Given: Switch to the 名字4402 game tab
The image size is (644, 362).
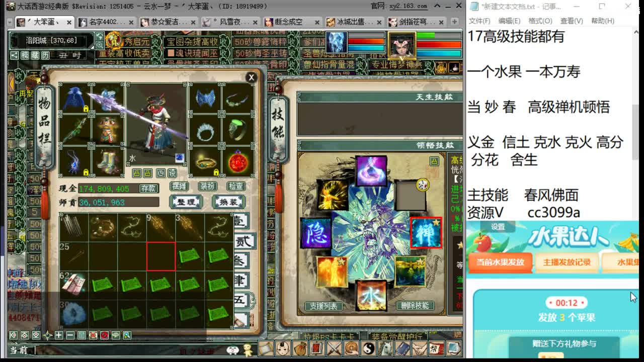Looking at the screenshot, I should tap(106, 22).
